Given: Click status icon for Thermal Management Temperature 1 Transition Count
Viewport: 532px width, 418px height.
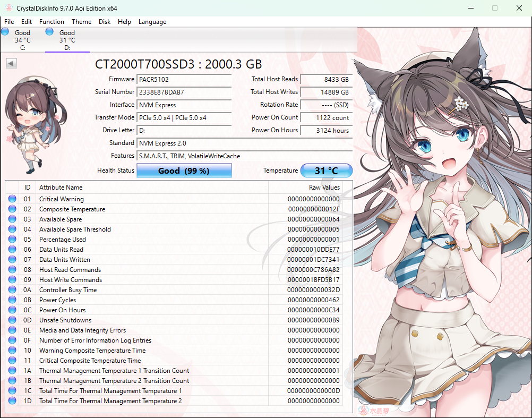Looking at the screenshot, I should (12, 371).
